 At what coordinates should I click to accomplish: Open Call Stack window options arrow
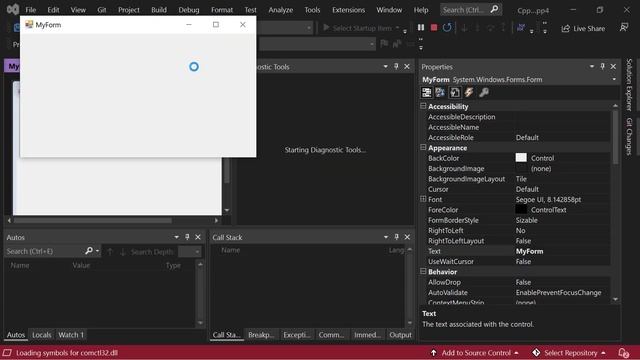tap(386, 237)
